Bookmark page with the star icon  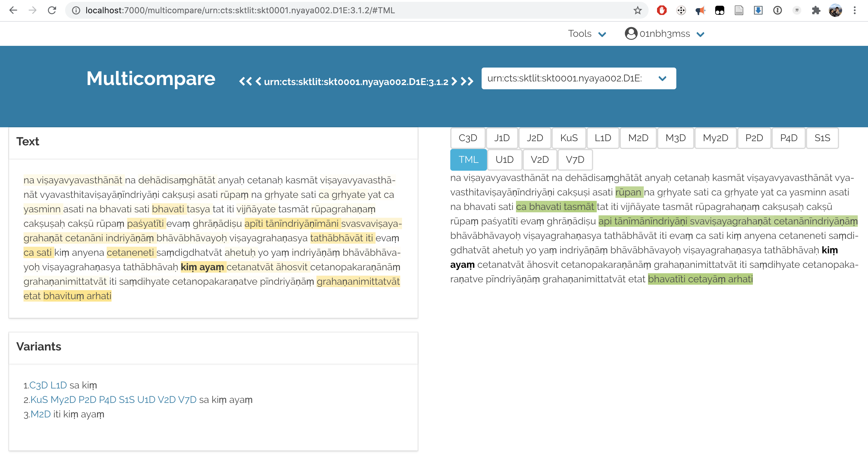pos(637,11)
